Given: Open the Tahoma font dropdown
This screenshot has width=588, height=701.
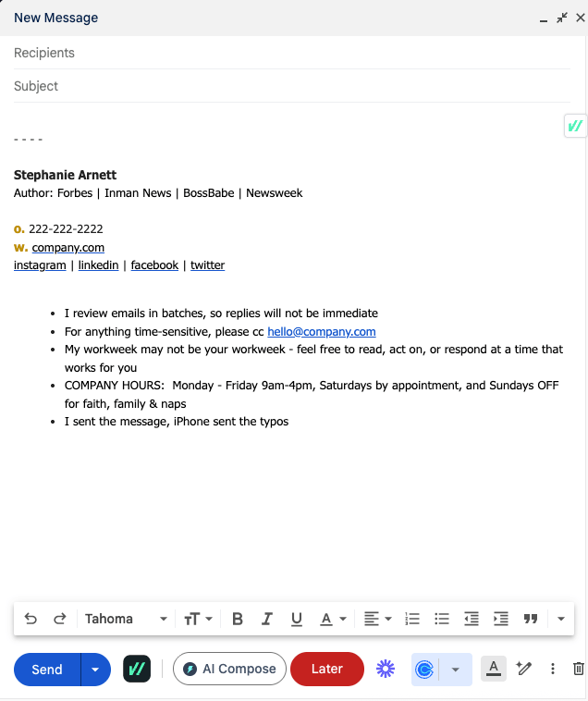Looking at the screenshot, I should [126, 619].
